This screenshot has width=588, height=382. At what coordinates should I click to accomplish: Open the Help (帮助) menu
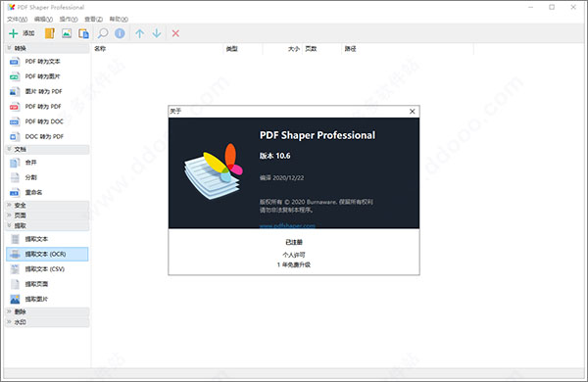[x=119, y=19]
